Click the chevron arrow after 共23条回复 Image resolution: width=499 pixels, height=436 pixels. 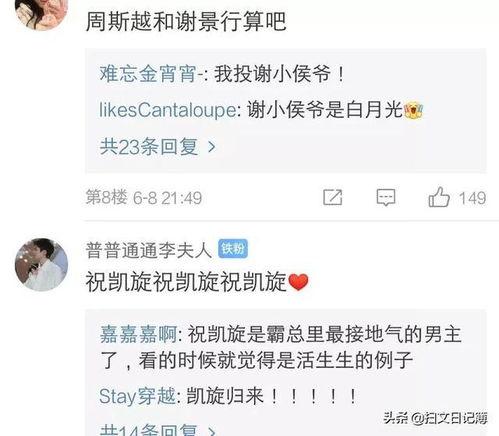click(211, 147)
